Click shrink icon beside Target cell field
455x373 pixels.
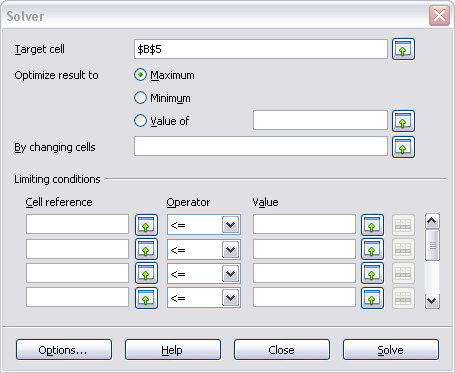(403, 49)
